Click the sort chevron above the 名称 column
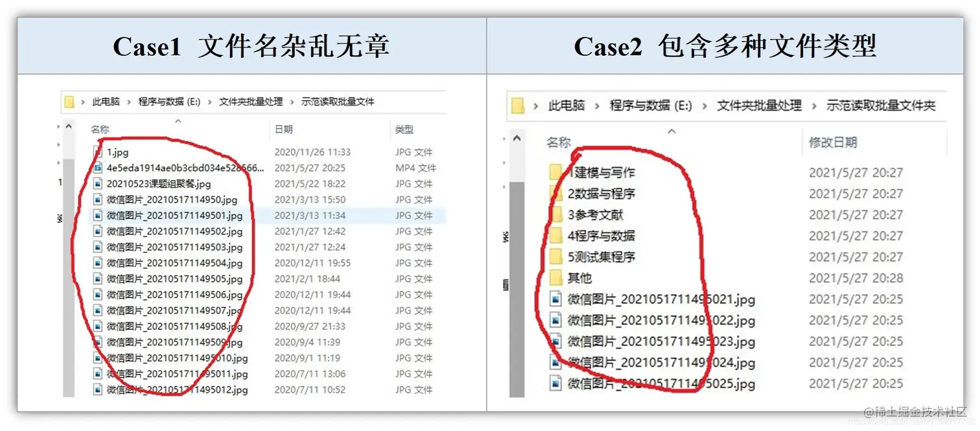Screen dimensions: 980x431 point(178,120)
